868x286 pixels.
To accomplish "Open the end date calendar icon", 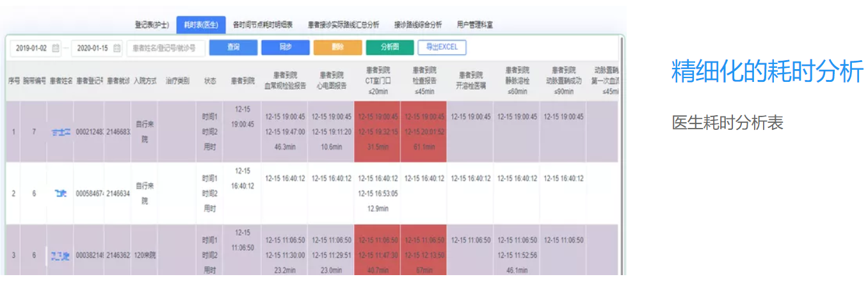I will click(117, 48).
